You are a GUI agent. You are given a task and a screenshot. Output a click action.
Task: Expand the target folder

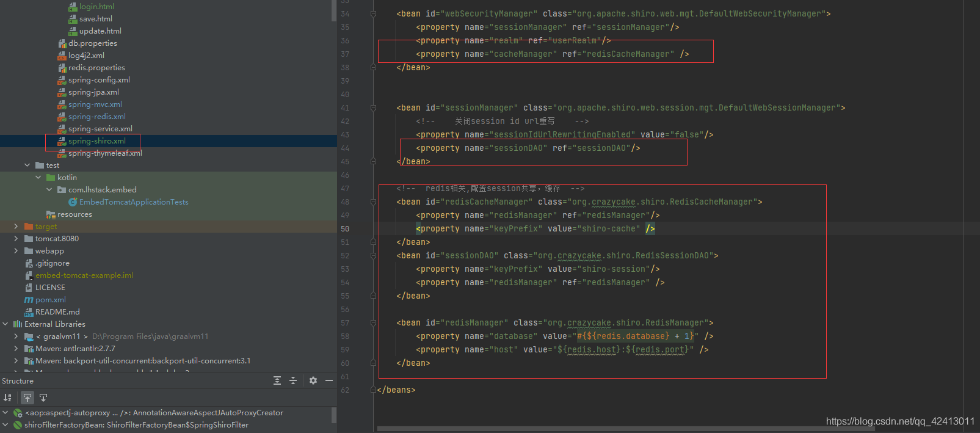tap(16, 227)
